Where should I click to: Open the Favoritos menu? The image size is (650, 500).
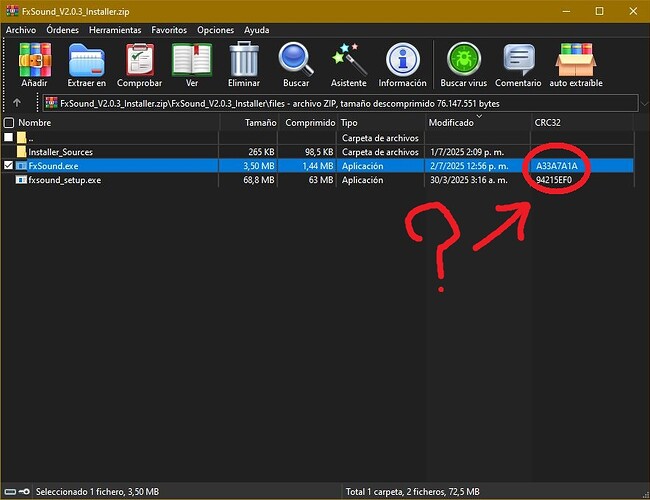169,30
